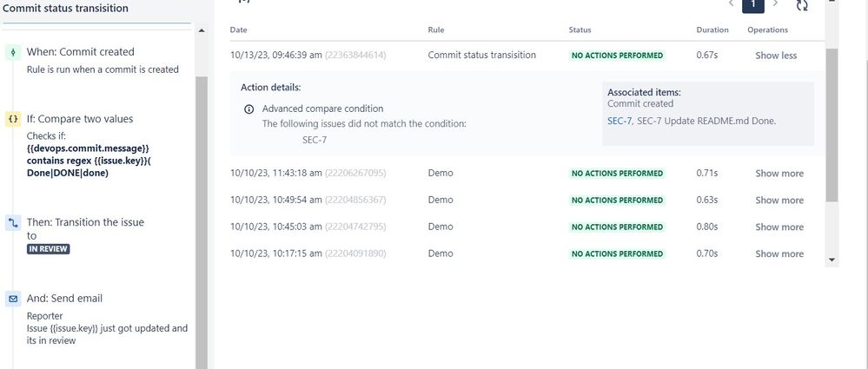
Task: Click the rule sidebar vertical scrollbar thumb
Action: click(202, 221)
